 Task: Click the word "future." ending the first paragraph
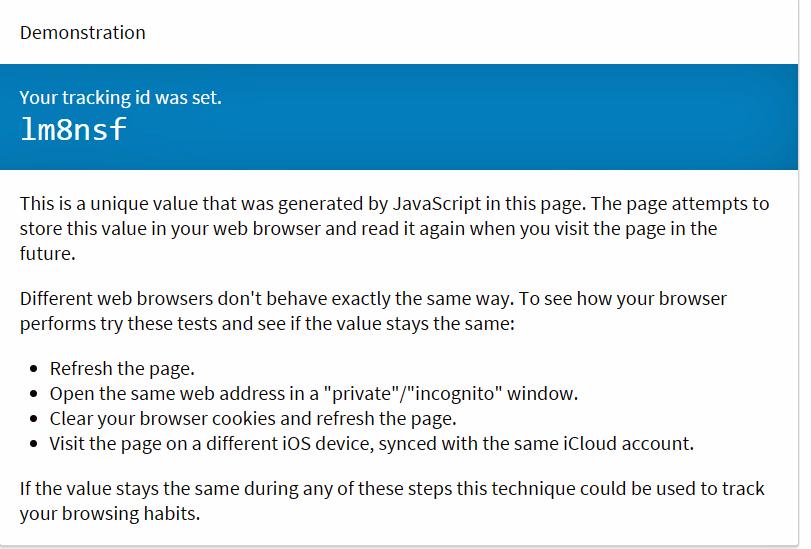click(48, 254)
